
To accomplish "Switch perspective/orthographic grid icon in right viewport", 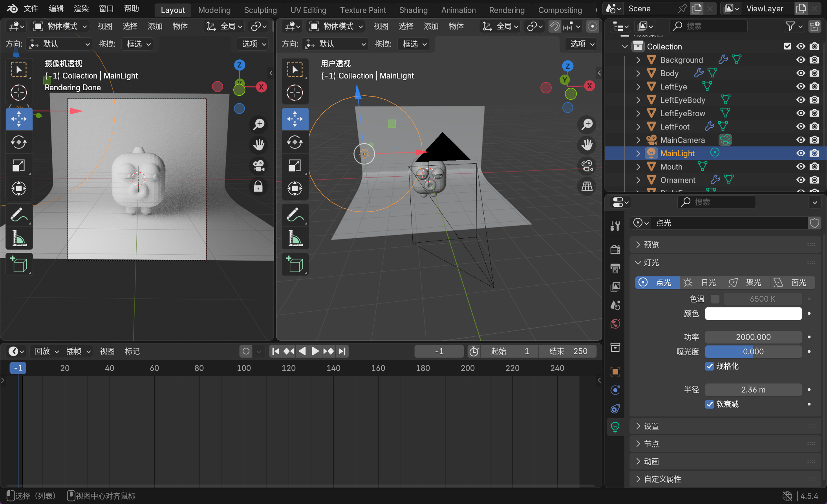I will [587, 186].
